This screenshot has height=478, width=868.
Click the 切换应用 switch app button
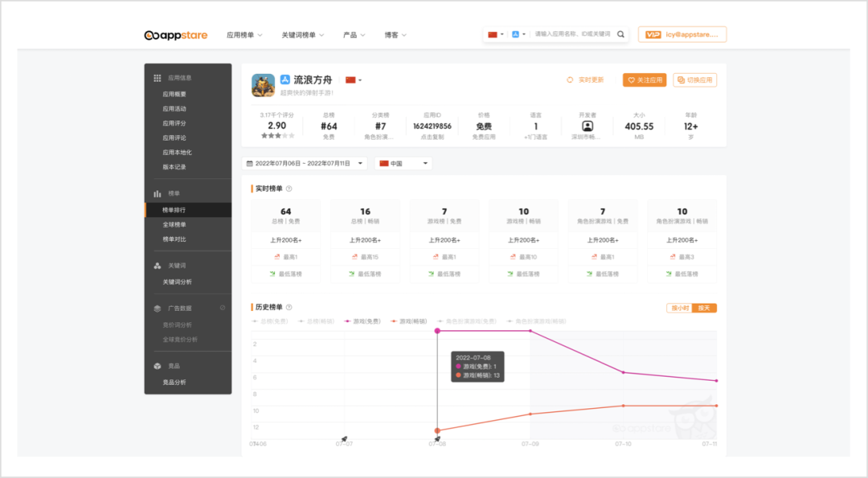[694, 80]
